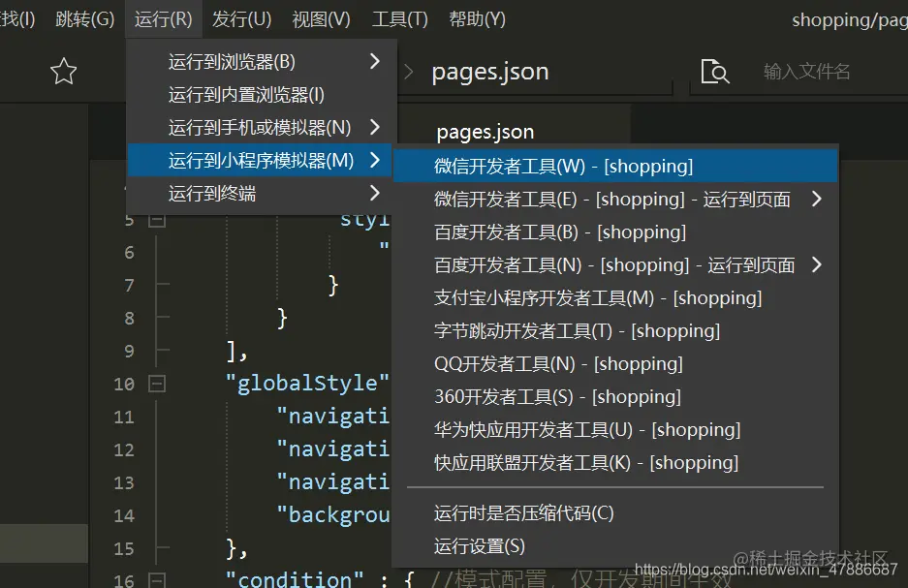Open the 工具(T) menu

399,19
